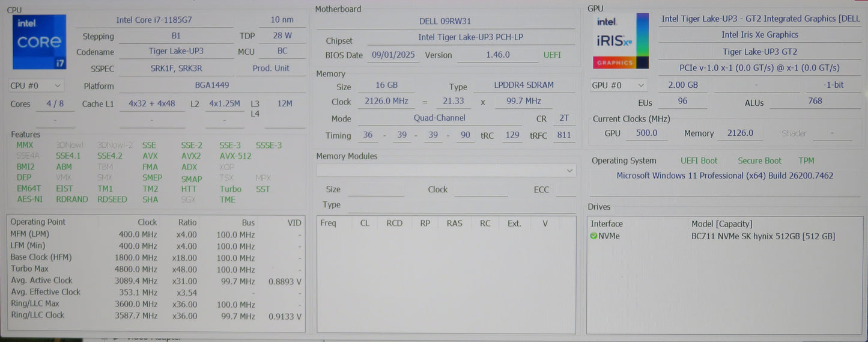Select the Cores value 4 / 8
Screen dimensions: 868x342
click(x=55, y=103)
